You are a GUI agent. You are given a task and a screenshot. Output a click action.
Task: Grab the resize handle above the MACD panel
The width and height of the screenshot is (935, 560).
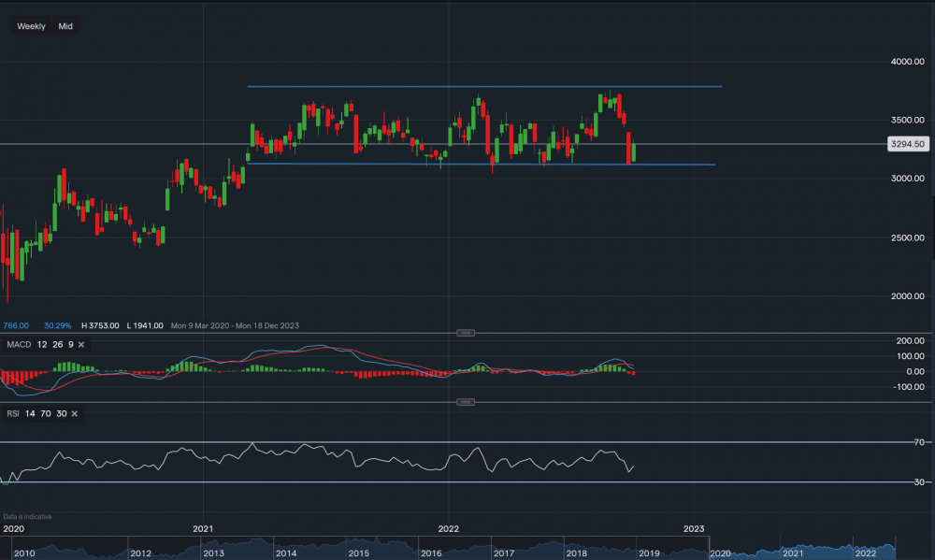pyautogui.click(x=466, y=333)
